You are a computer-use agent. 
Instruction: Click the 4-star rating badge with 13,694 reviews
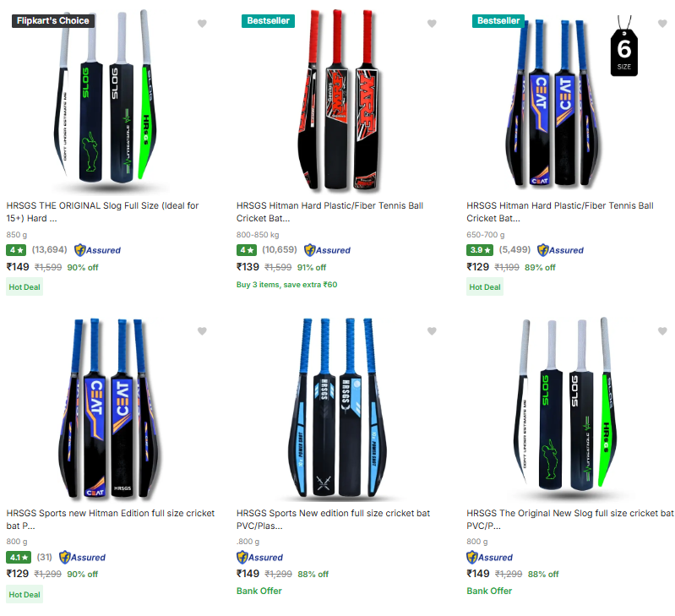16,250
